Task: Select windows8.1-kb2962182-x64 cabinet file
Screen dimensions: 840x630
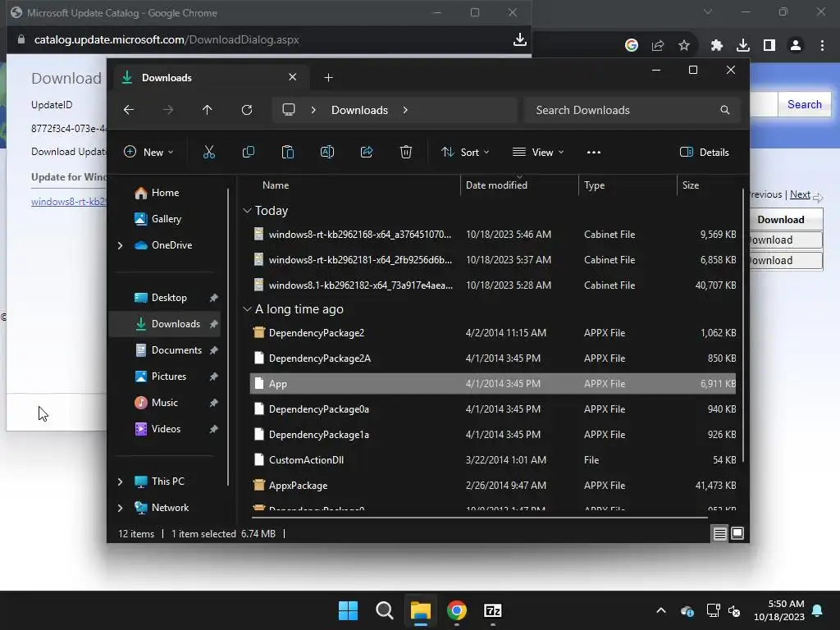Action: click(x=493, y=285)
